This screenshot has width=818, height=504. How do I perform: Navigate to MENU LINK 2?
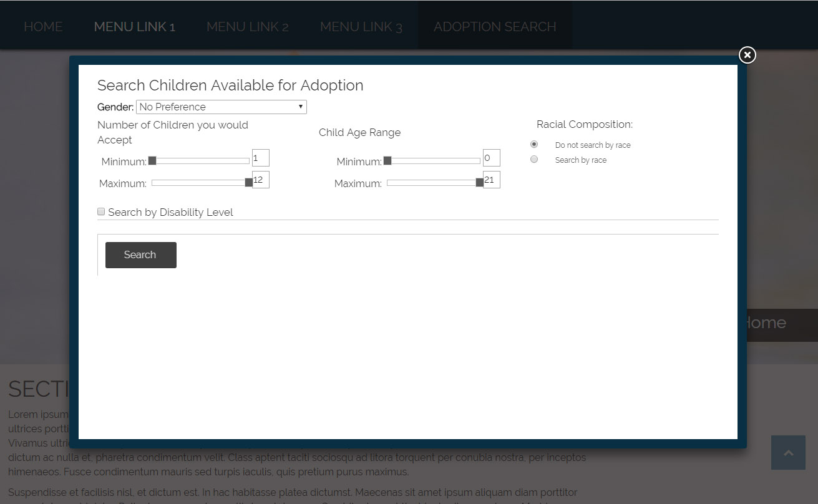(247, 27)
